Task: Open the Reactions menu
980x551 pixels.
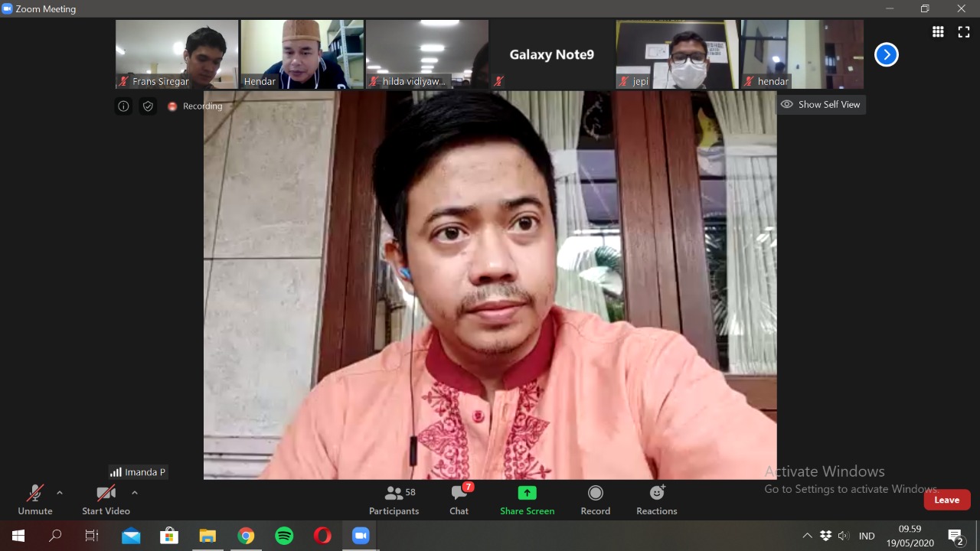Action: [656, 500]
